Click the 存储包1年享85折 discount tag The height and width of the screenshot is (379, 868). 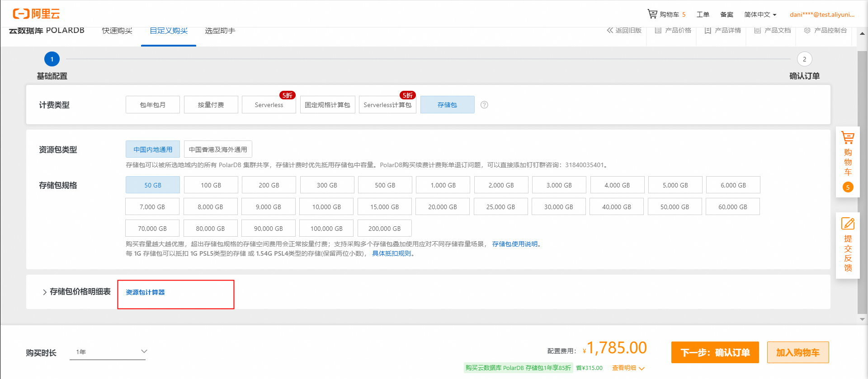pos(518,368)
